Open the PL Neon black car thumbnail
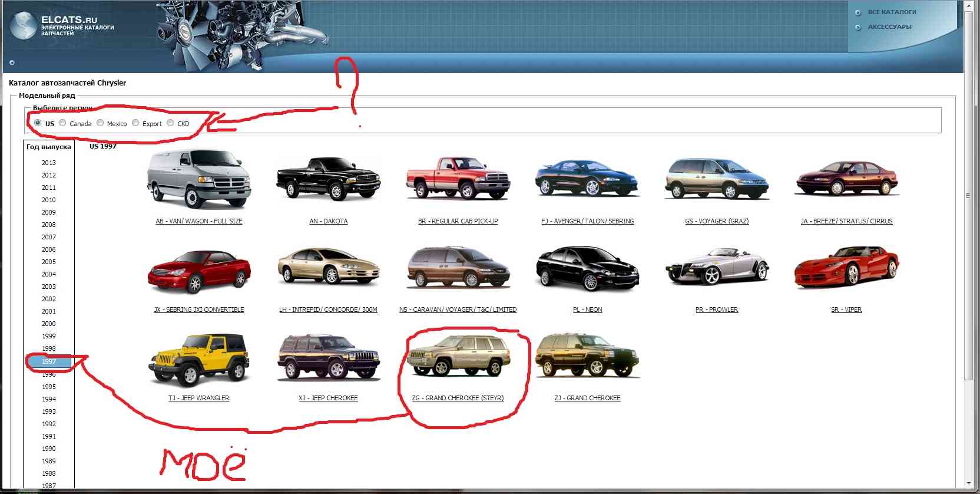Image resolution: width=980 pixels, height=494 pixels. 587,269
